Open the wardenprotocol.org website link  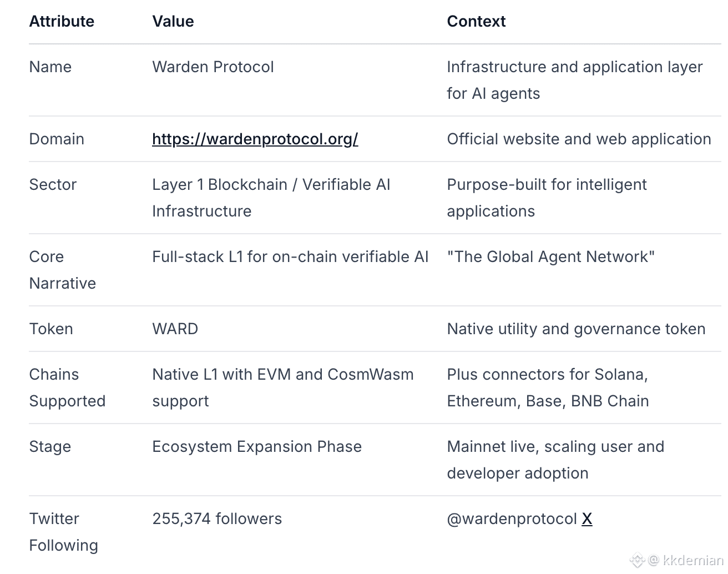pyautogui.click(x=255, y=139)
